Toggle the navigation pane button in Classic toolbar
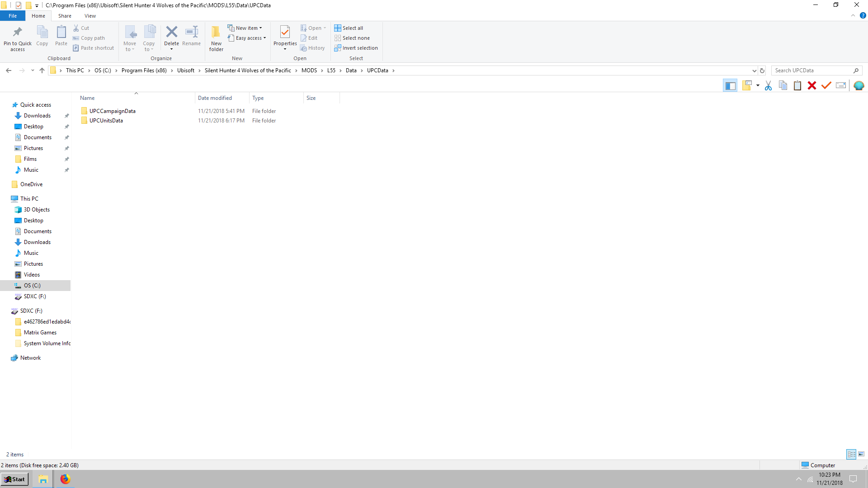 click(x=730, y=85)
